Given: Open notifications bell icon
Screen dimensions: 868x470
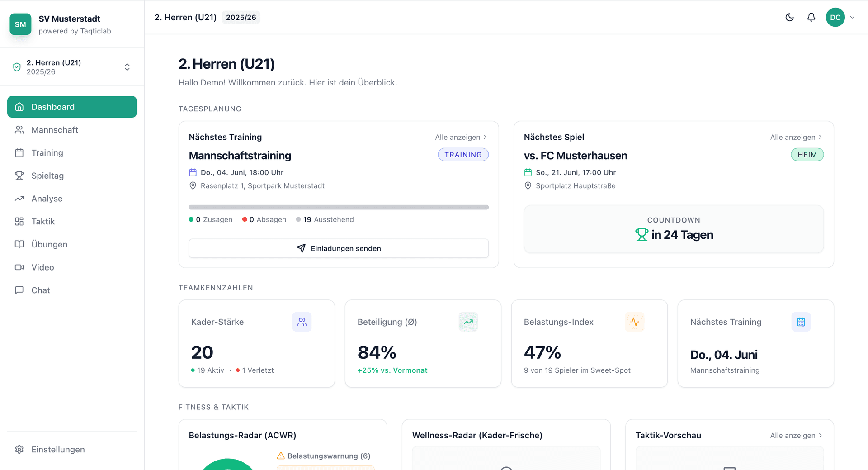Looking at the screenshot, I should click(811, 17).
